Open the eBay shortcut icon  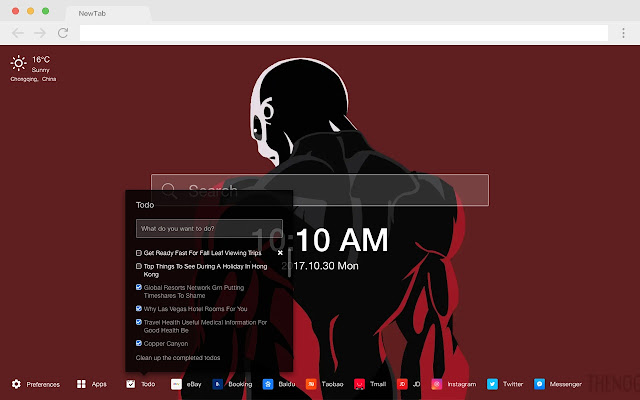pyautogui.click(x=176, y=384)
